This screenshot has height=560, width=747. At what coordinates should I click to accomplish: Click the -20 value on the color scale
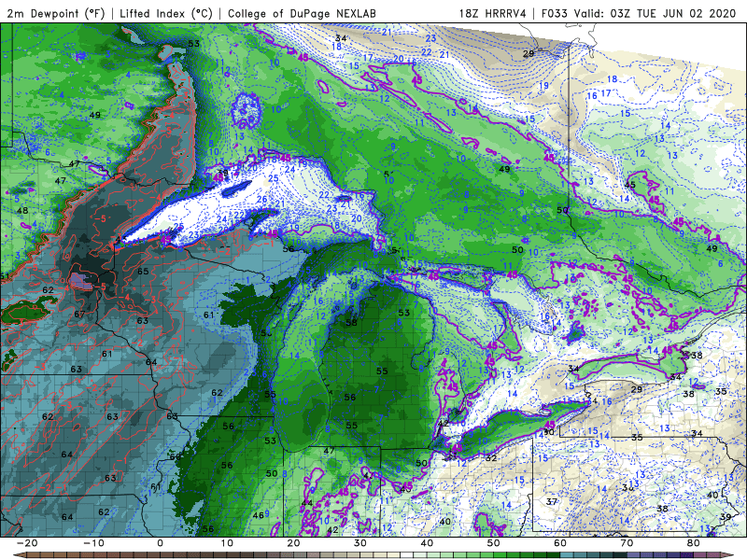pyautogui.click(x=27, y=543)
